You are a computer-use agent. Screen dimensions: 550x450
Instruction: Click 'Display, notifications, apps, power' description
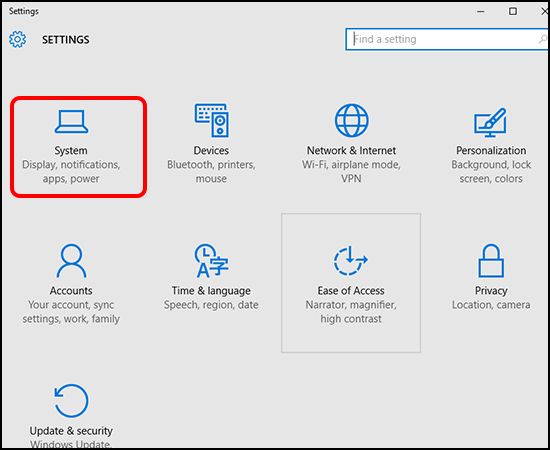click(x=71, y=172)
